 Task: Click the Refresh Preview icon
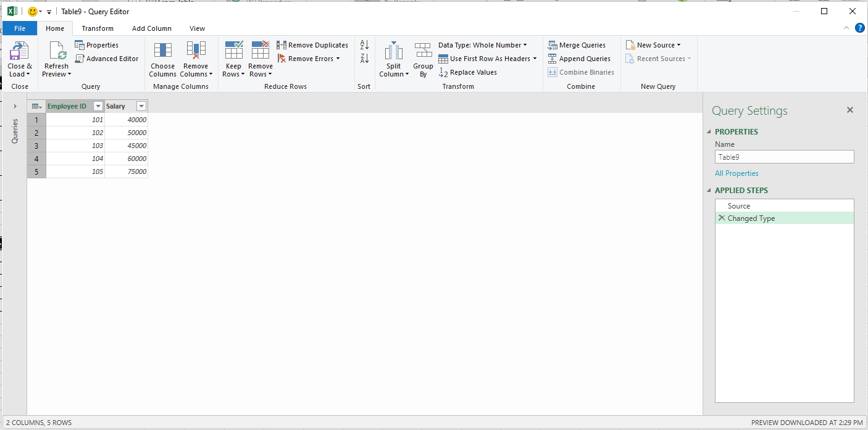pyautogui.click(x=56, y=51)
